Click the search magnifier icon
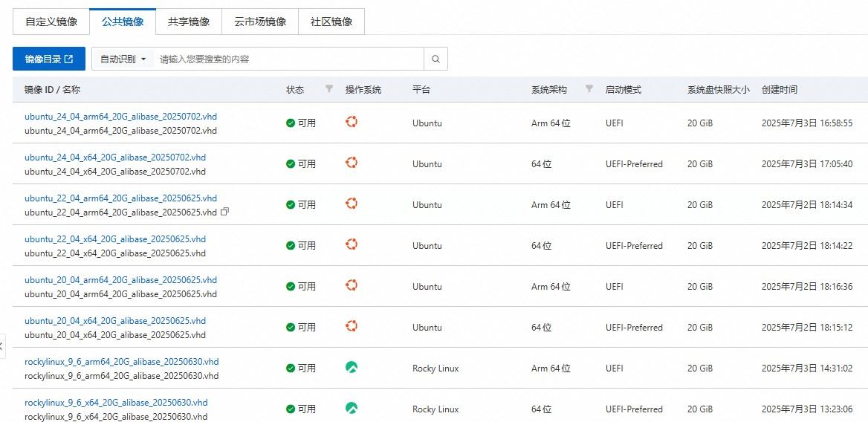The width and height of the screenshot is (868, 422). (435, 59)
